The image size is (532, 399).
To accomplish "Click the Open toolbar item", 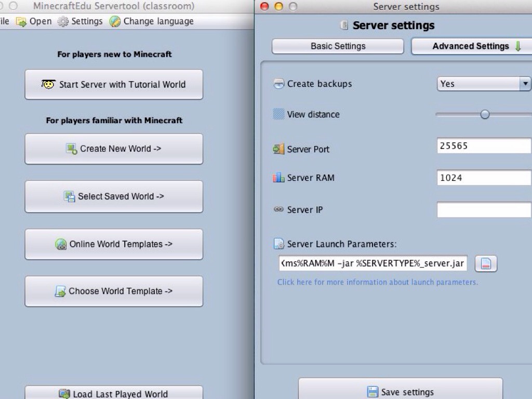I will 34,21.
